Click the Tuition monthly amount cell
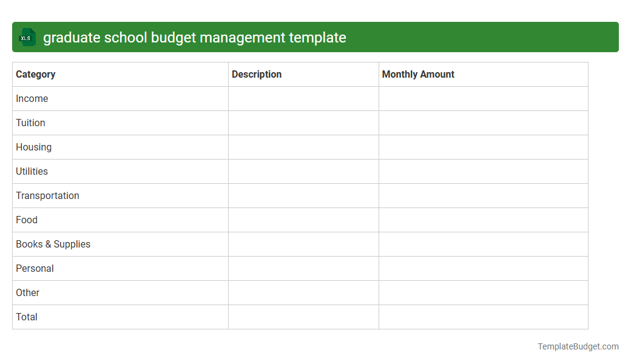This screenshot has width=631, height=364. (483, 123)
